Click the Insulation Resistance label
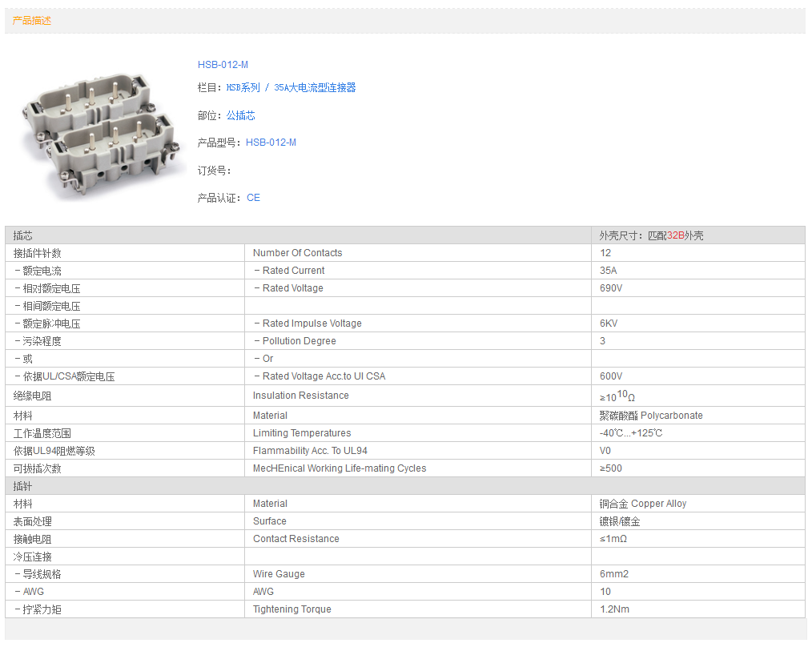812x647 pixels. click(300, 396)
